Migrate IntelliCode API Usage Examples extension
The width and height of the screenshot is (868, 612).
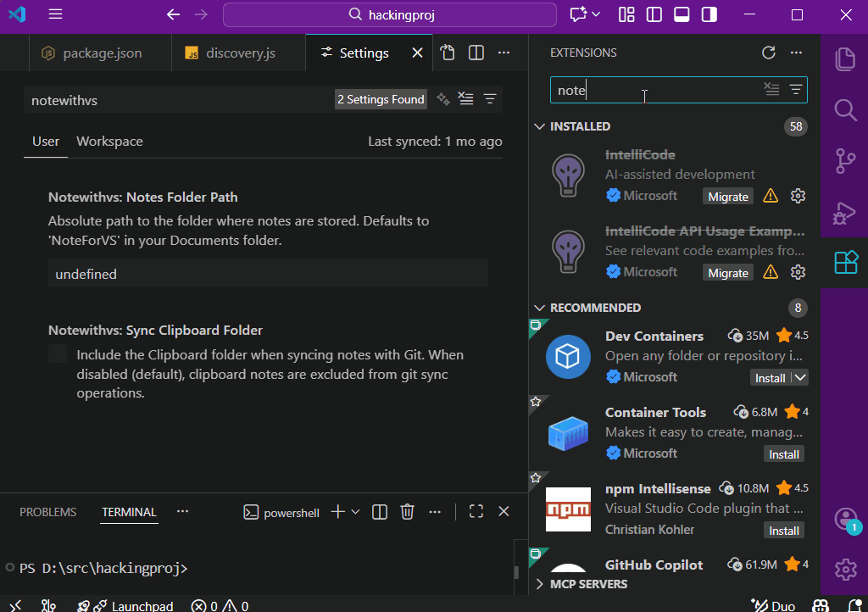tap(728, 273)
